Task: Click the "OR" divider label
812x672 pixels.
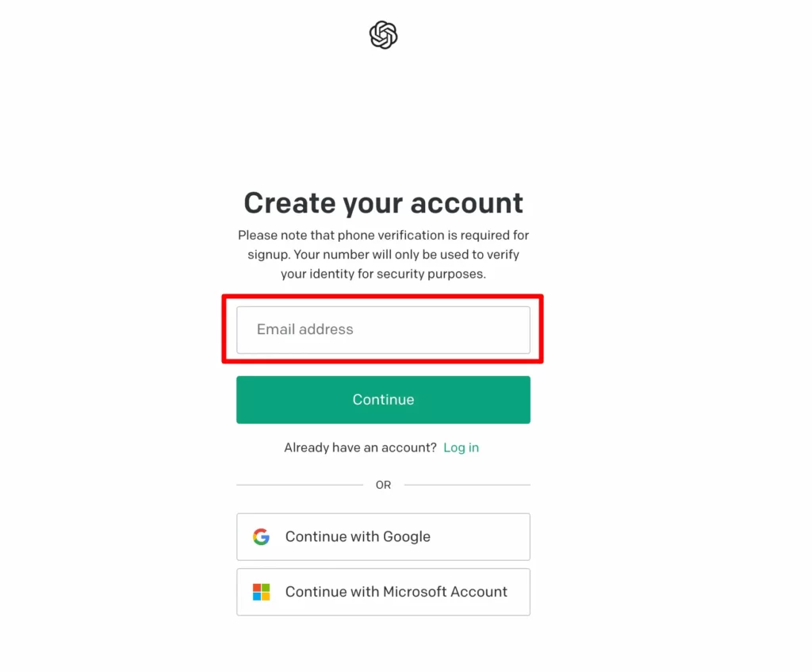Action: (383, 485)
